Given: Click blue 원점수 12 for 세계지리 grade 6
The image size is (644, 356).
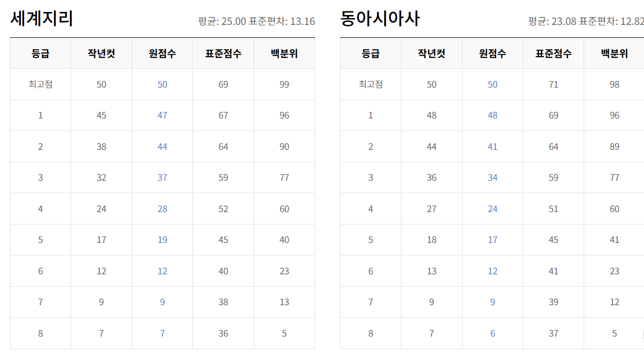Looking at the screenshot, I should (x=161, y=271).
